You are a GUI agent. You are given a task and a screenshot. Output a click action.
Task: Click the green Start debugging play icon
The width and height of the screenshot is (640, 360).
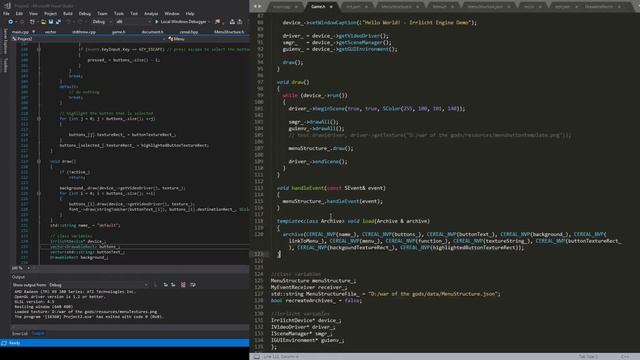click(x=156, y=22)
